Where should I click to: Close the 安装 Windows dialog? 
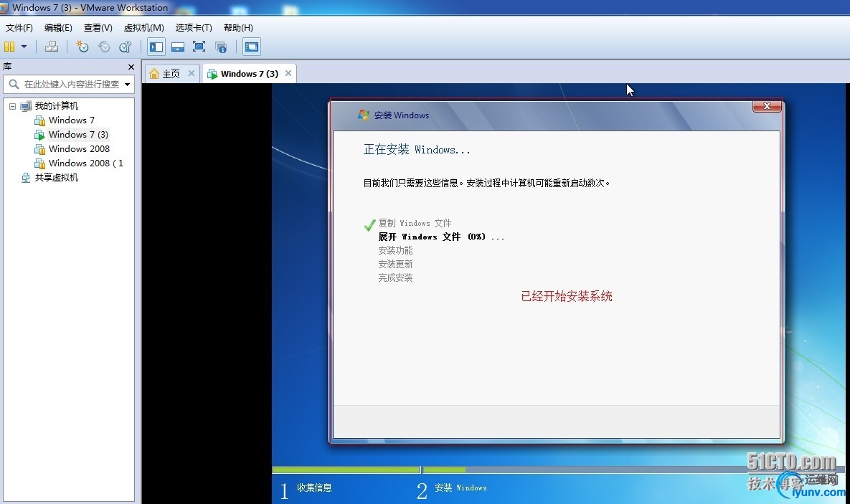[767, 106]
